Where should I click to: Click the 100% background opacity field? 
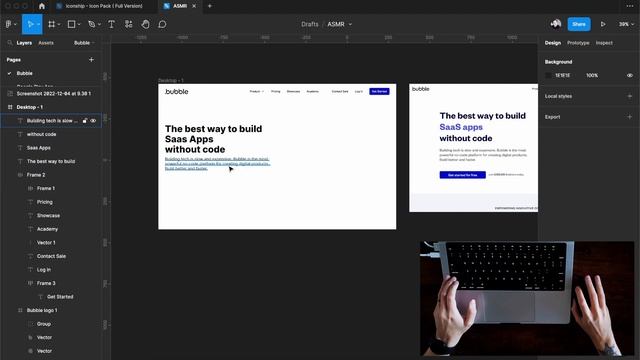(x=592, y=75)
